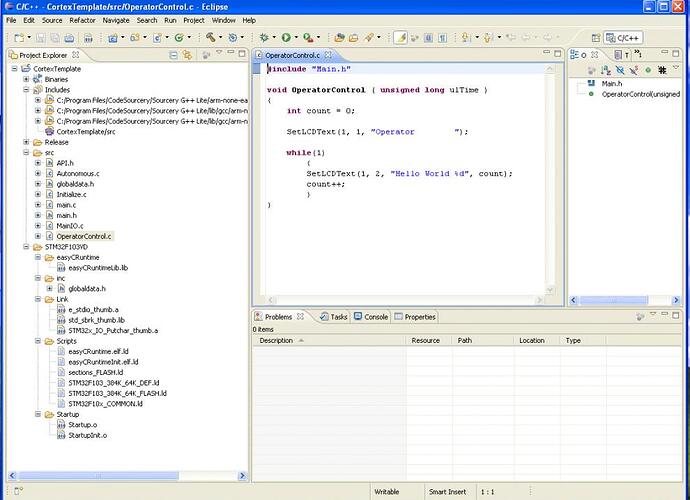Click the Outline scrollbar right arrow
Image resolution: width=690 pixels, height=500 pixels.
click(676, 300)
